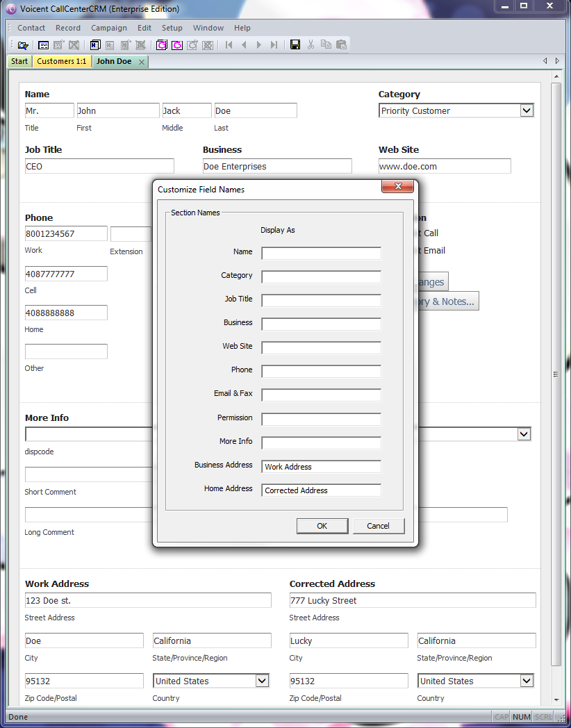Click the scissors Cut icon in toolbar
The height and width of the screenshot is (728, 571).
point(311,45)
